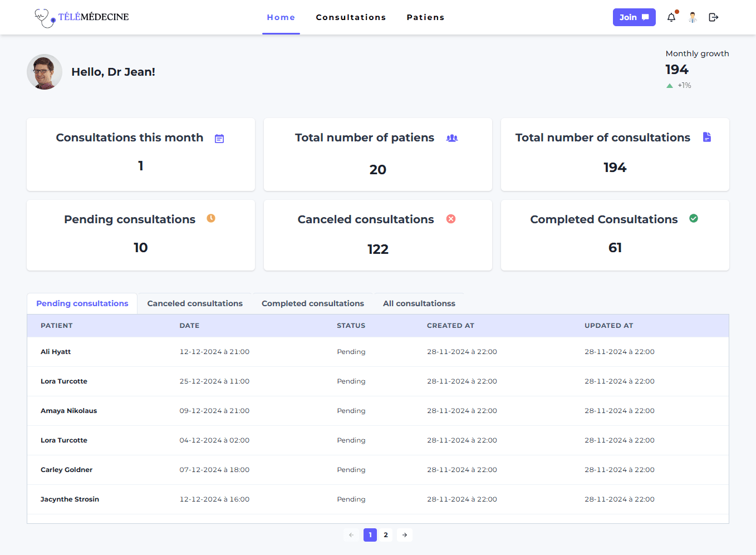This screenshot has width=756, height=555.
Task: Click the next page arrow
Action: point(405,535)
